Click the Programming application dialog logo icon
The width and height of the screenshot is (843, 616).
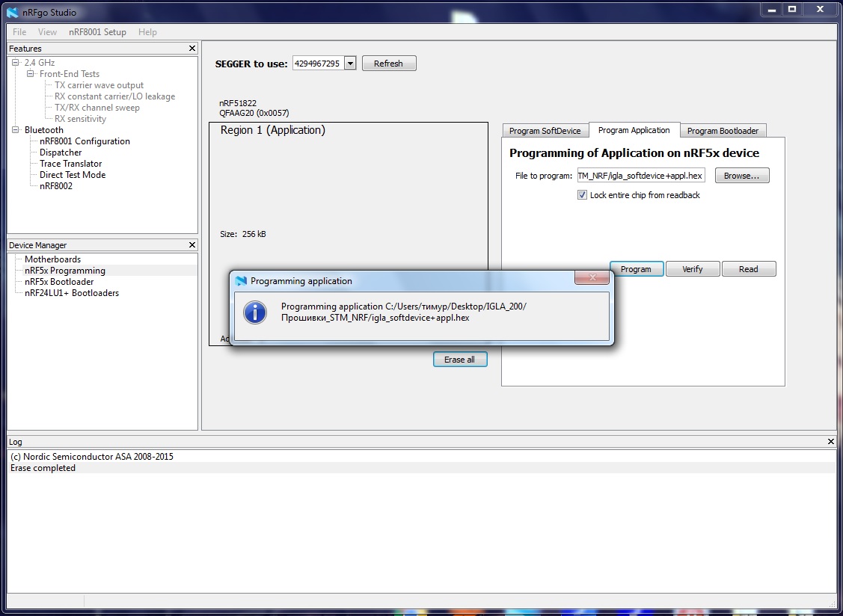[242, 280]
